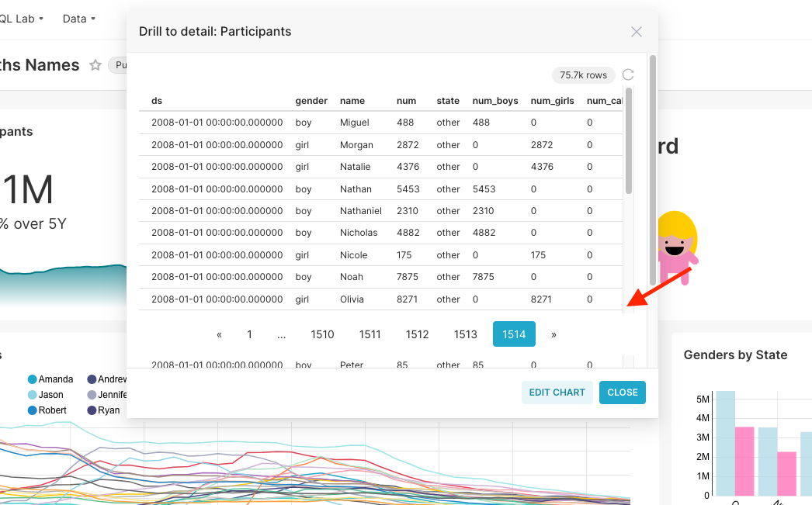The width and height of the screenshot is (812, 505).
Task: Click the dialog's outer vertical scrollbar
Action: [x=653, y=170]
